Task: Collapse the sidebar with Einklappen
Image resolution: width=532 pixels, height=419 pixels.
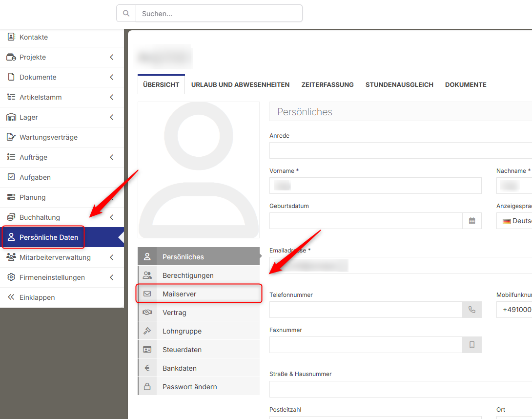Action: [37, 297]
